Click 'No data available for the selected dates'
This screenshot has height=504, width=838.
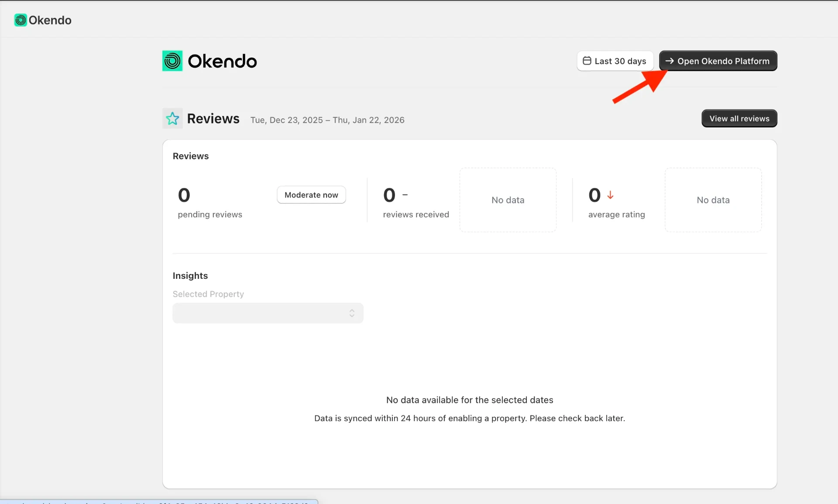click(470, 400)
